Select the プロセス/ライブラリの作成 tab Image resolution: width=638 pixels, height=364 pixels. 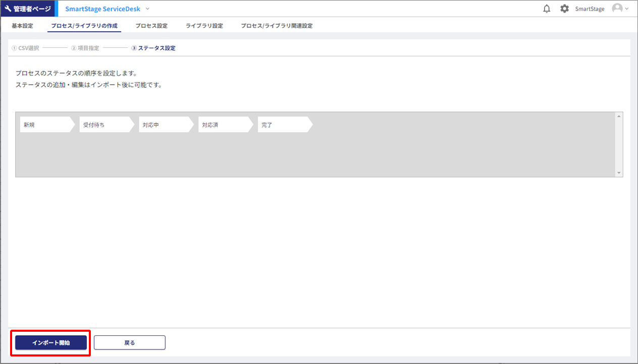click(x=84, y=26)
